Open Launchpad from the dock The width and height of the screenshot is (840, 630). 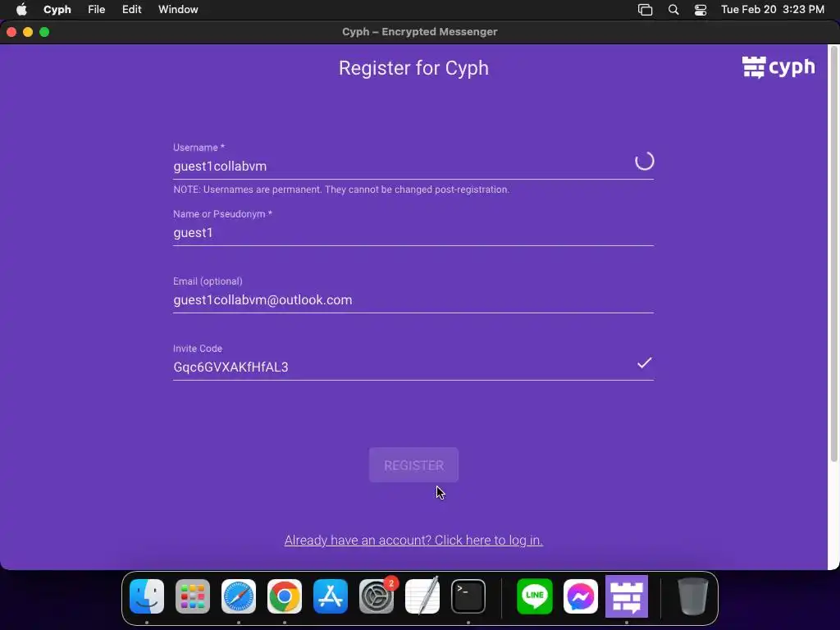tap(193, 596)
